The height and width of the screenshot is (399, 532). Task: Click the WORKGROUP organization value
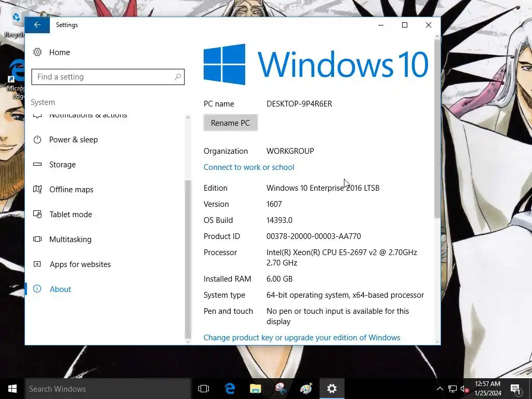click(x=290, y=151)
